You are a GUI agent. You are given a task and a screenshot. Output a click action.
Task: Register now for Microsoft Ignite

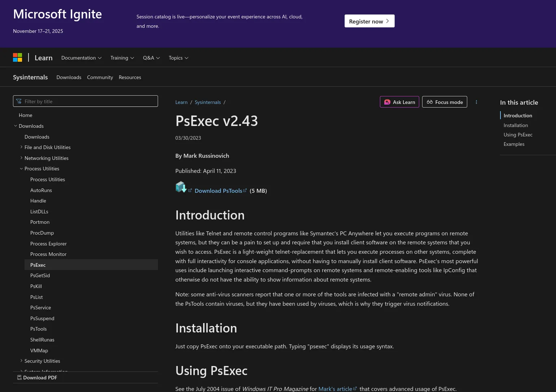[369, 21]
